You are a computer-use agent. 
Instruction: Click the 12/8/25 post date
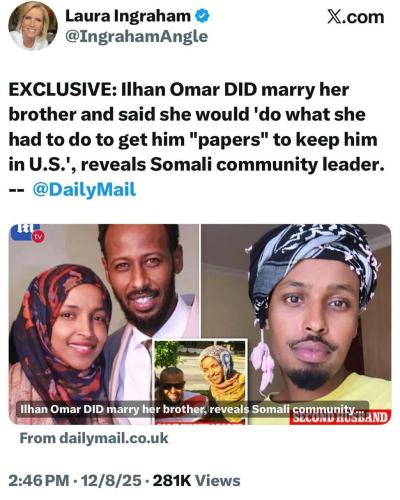(111, 481)
